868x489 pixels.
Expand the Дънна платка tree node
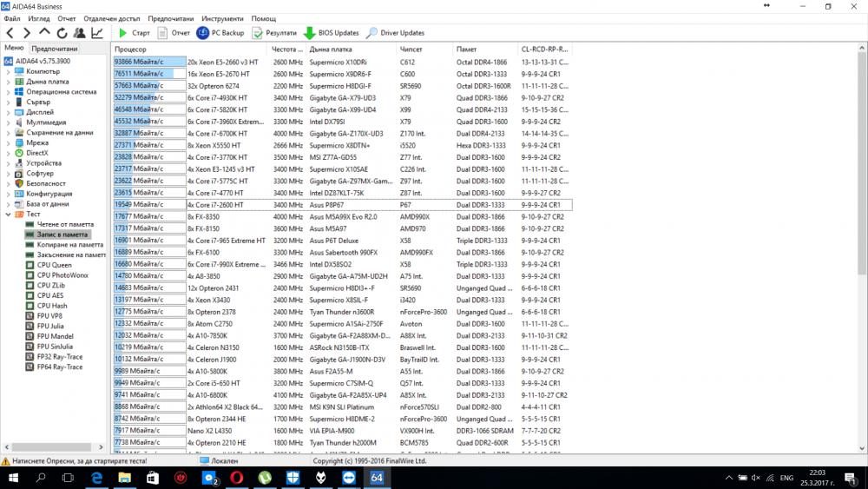pyautogui.click(x=9, y=82)
